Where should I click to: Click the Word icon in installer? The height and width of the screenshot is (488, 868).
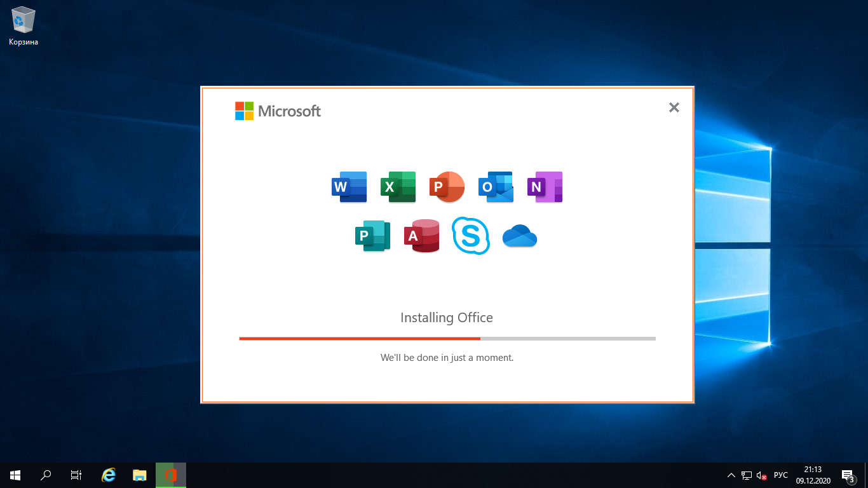tap(349, 187)
